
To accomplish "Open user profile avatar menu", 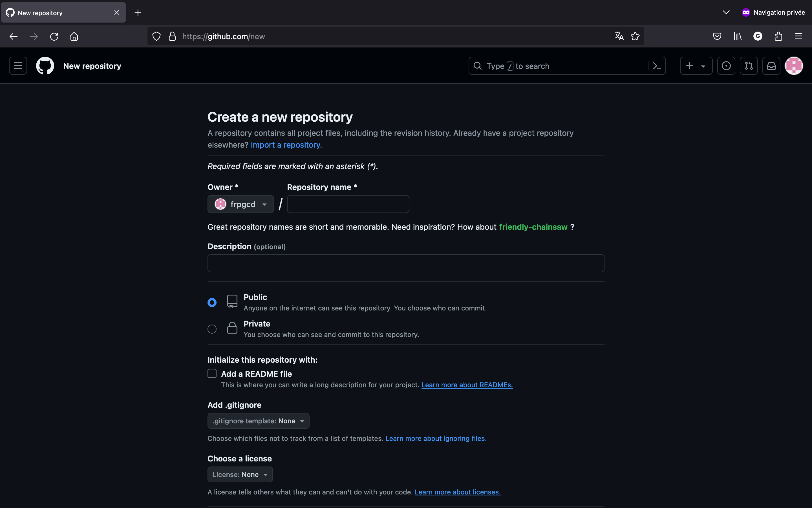I will (794, 66).
